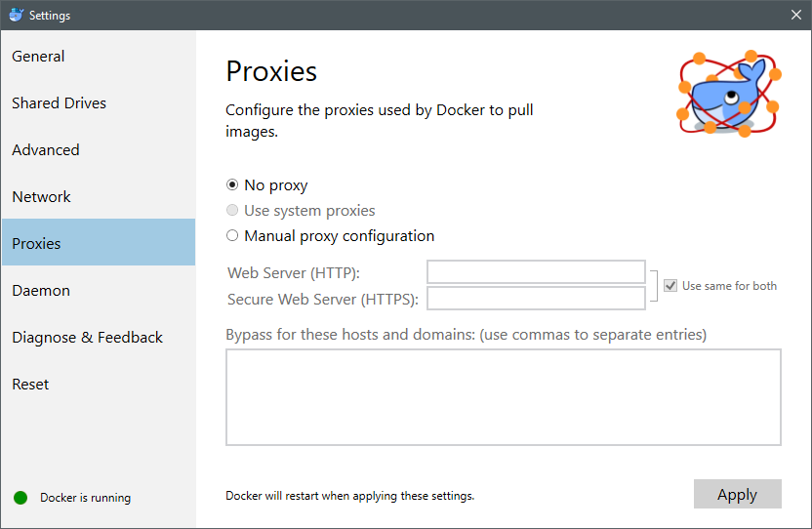Open the Daemon settings tab
Screen dimensions: 812x529
click(x=41, y=291)
